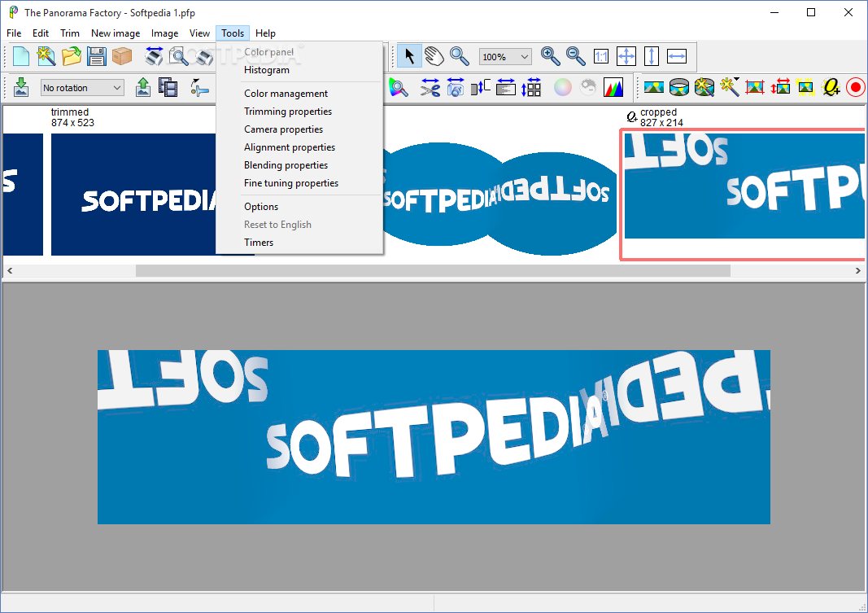
Task: Click the import images icon with green down arrow
Action: point(21,87)
